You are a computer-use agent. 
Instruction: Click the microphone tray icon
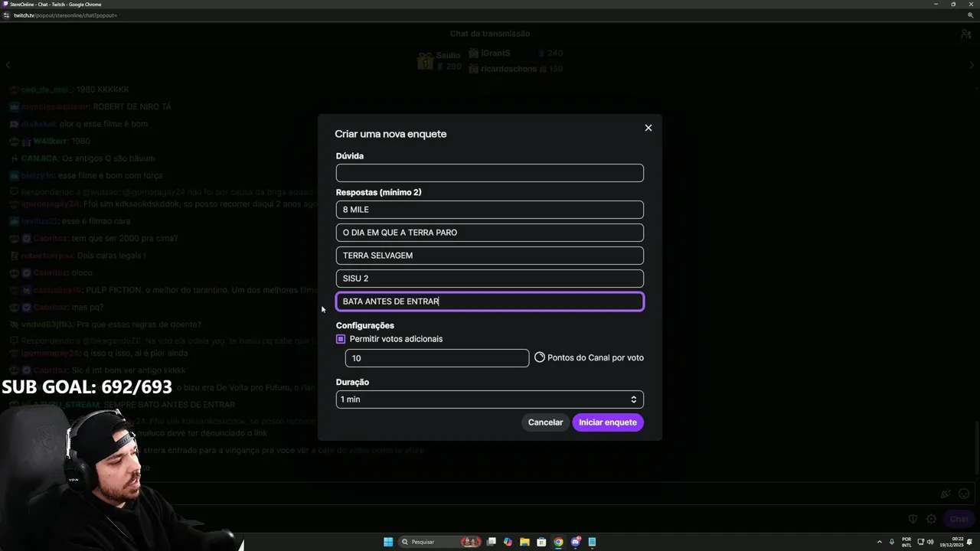892,542
